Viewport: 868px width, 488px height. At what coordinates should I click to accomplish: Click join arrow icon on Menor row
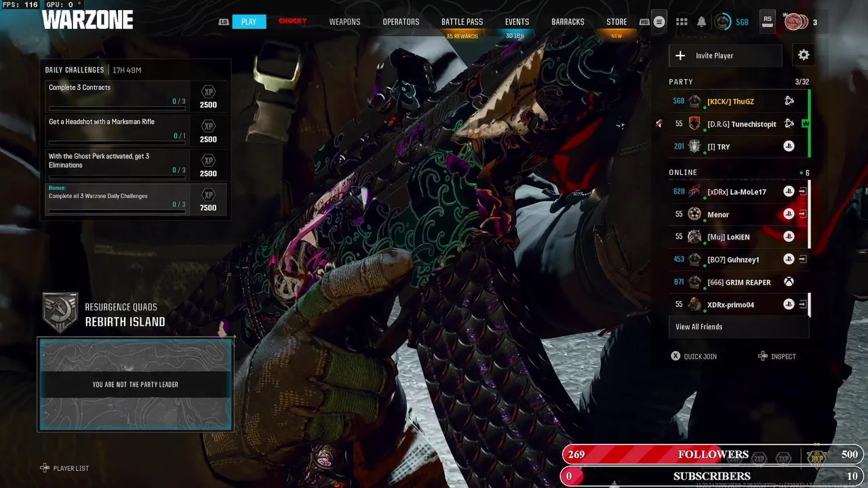point(803,214)
